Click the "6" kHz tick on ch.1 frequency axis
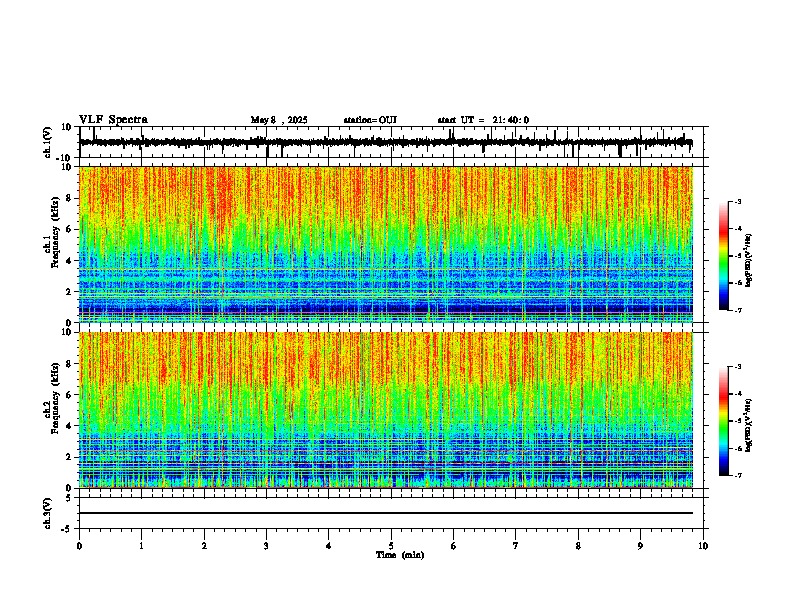Screen dimensions: 792x612 point(69,229)
